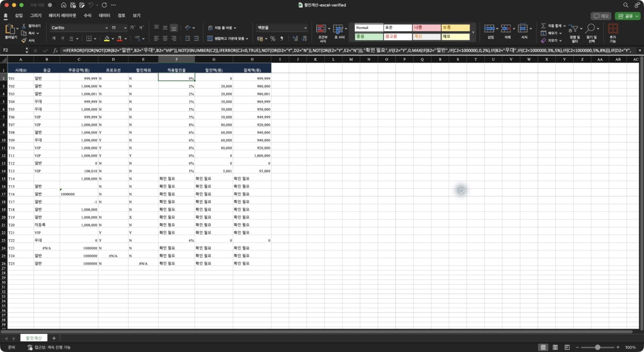Toggle Bold (굵게 가) formatting

click(54, 39)
